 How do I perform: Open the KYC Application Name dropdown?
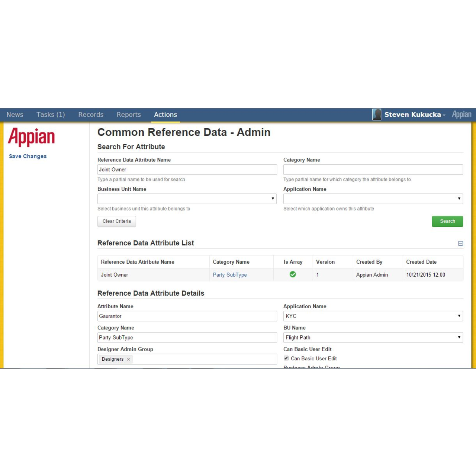(458, 316)
